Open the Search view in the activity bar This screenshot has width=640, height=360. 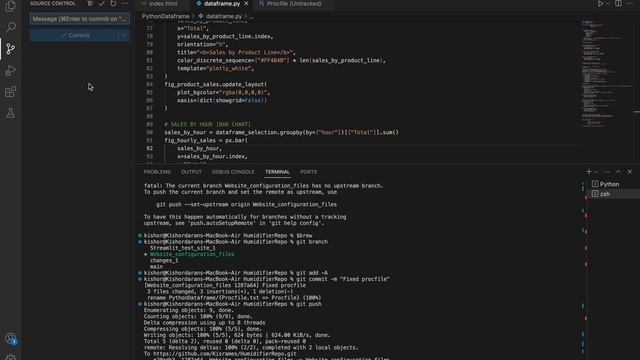(11, 27)
